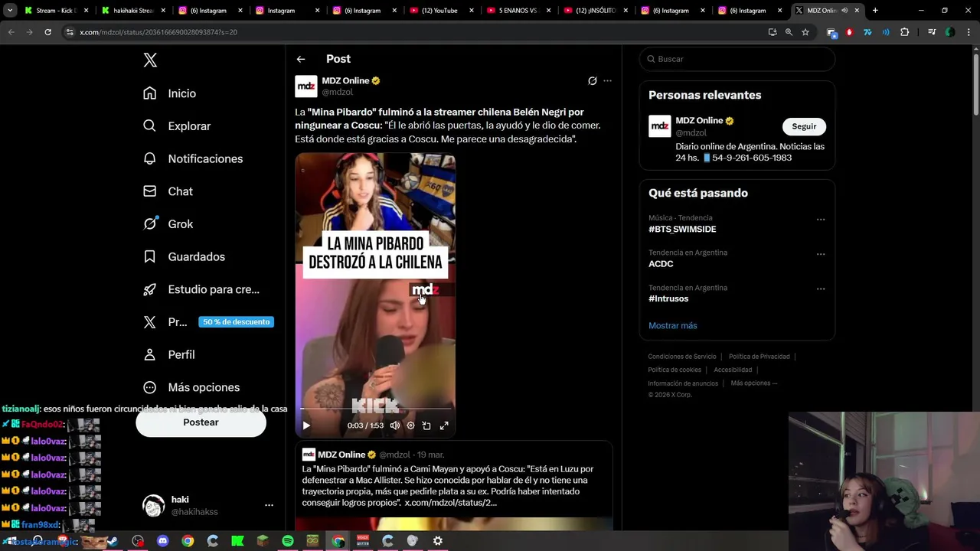This screenshot has height=551, width=980.
Task: Mute the video with the volume icon
Action: click(x=395, y=425)
